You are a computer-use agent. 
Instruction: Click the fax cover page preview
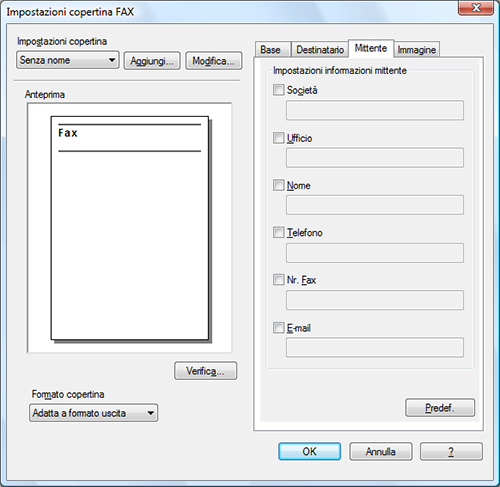(130, 228)
